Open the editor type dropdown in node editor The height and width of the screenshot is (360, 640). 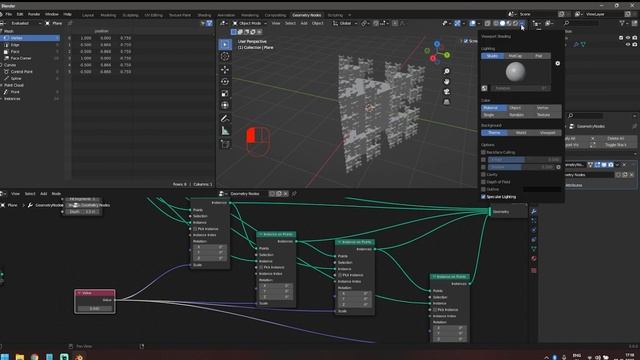tap(4, 193)
